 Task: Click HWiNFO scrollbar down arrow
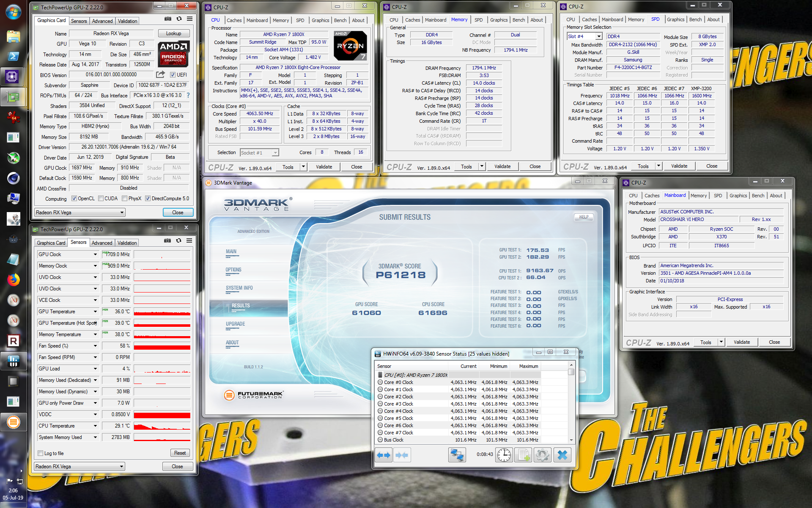click(571, 440)
